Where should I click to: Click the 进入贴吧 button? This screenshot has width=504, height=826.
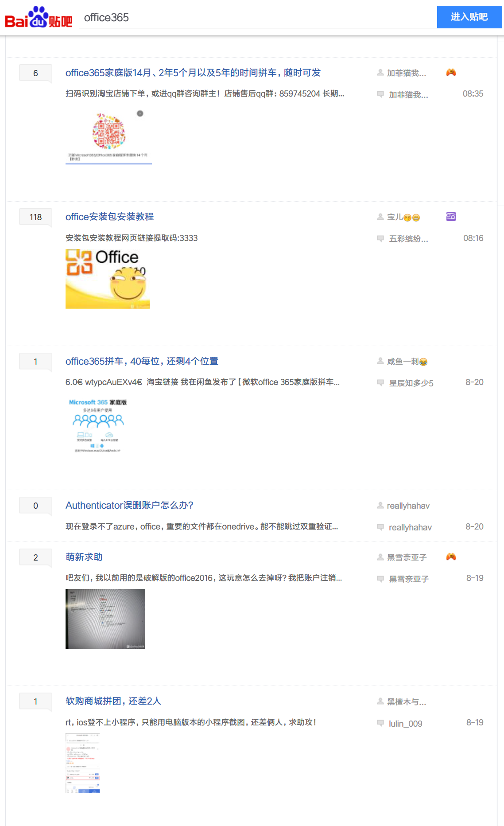pos(469,17)
